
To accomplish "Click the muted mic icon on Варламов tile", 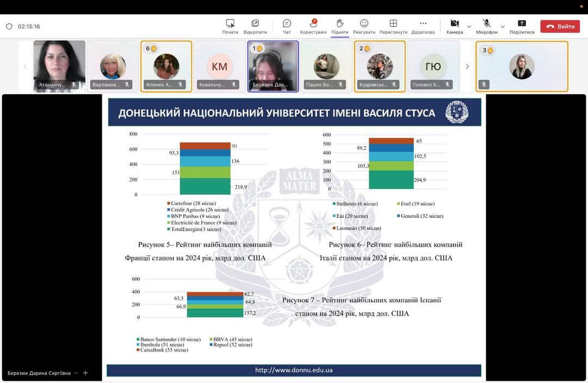I will point(127,85).
